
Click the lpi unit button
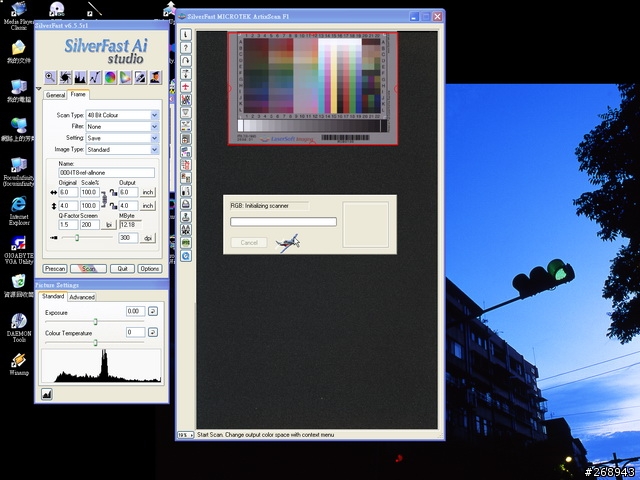click(x=109, y=225)
